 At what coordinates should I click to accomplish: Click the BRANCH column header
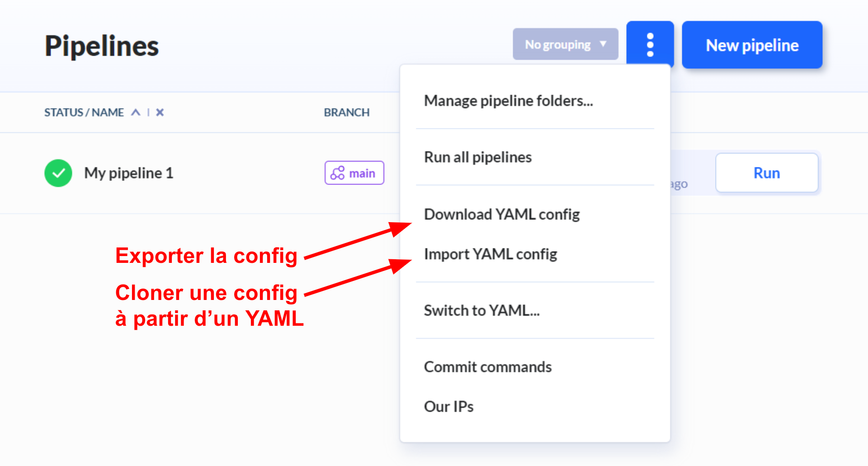347,112
